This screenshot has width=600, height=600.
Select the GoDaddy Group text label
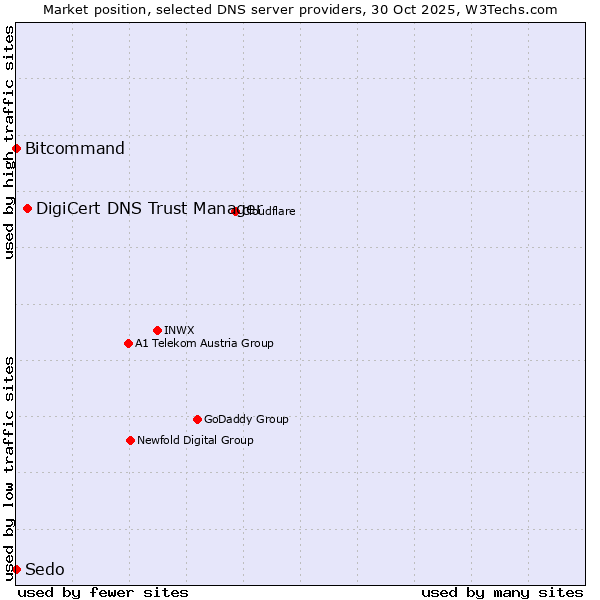point(246,420)
